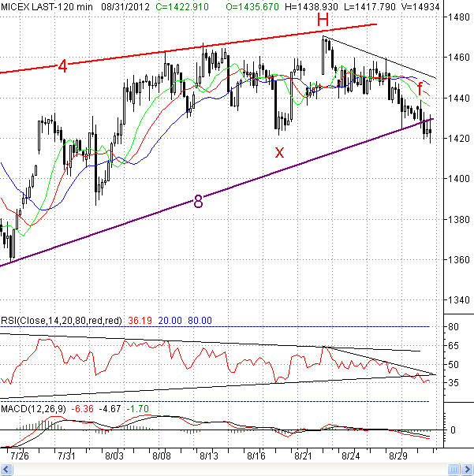The height and width of the screenshot is (476, 474).
Task: Click the '7/26' date axis label
Action: point(20,456)
